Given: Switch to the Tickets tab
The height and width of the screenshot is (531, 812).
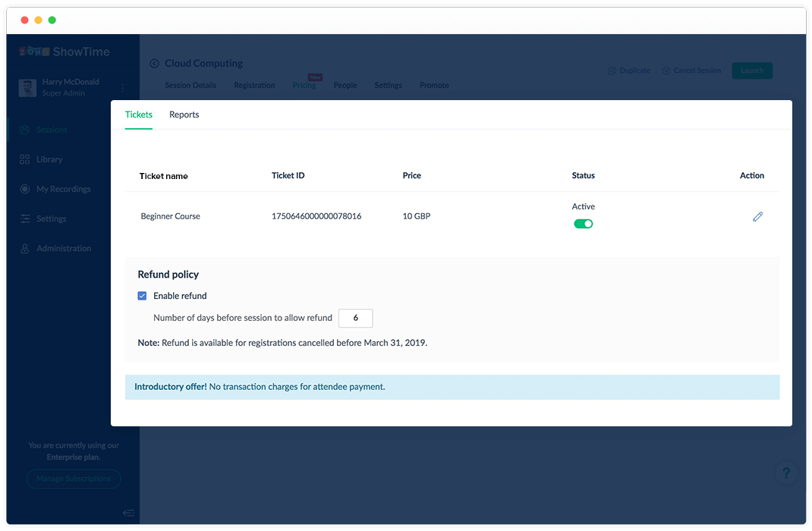Looking at the screenshot, I should tap(139, 115).
